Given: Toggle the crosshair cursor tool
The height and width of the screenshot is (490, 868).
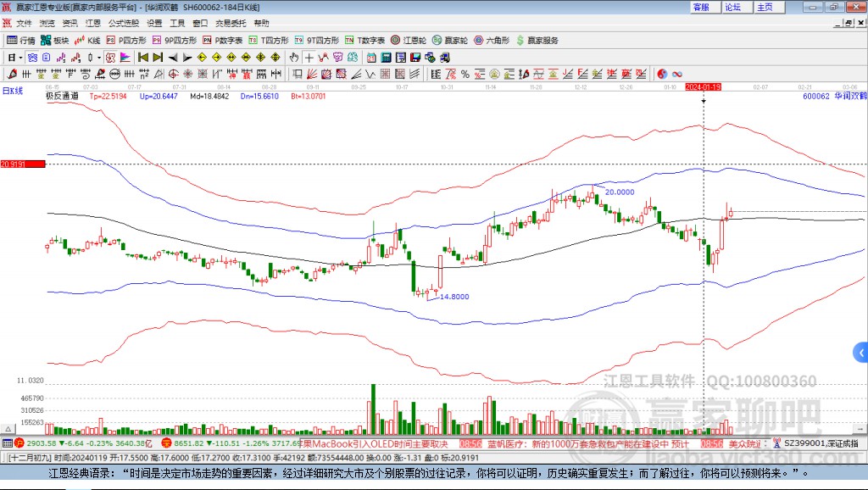Looking at the screenshot, I should [309, 58].
